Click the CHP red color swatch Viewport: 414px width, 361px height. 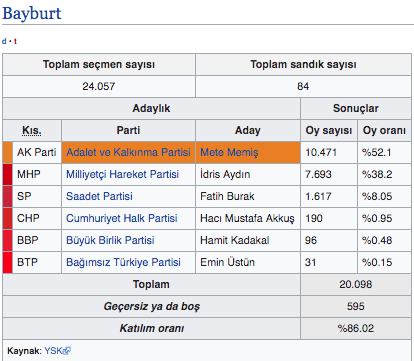click(8, 218)
